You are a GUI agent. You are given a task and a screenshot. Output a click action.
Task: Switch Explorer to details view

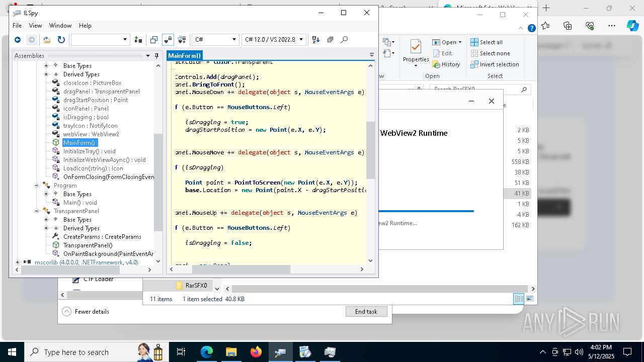click(519, 299)
